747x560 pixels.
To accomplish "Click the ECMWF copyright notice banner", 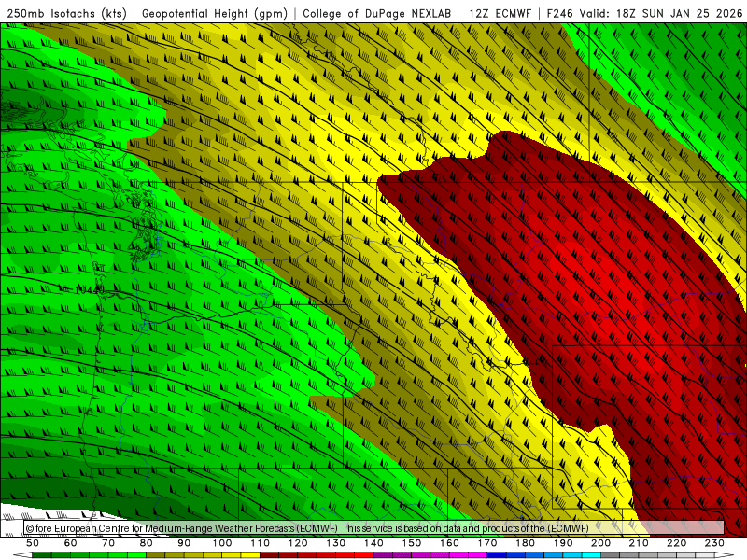I will click(x=374, y=528).
